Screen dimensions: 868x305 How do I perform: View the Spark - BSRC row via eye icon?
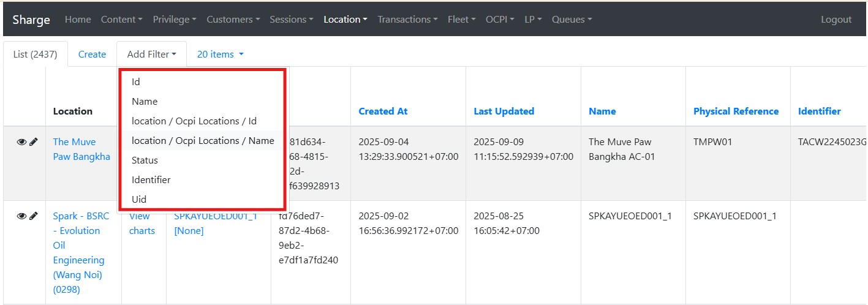(x=21, y=216)
